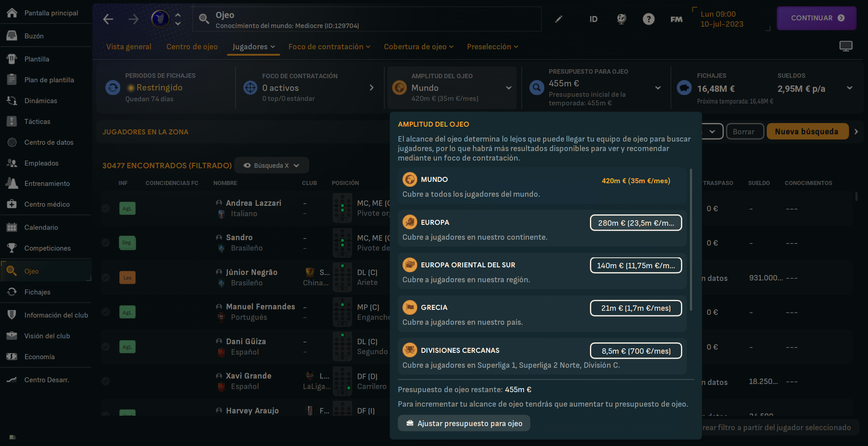Viewport: 868px width, 446px height.
Task: Switch to Centro de ojeo tab
Action: [192, 47]
